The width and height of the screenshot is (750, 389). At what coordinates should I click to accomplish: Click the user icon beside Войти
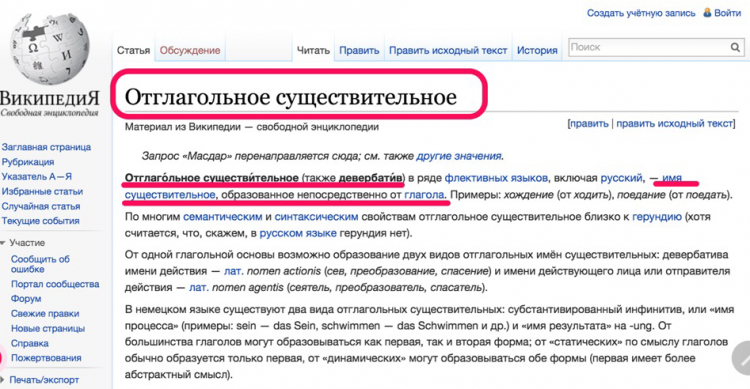pyautogui.click(x=707, y=13)
